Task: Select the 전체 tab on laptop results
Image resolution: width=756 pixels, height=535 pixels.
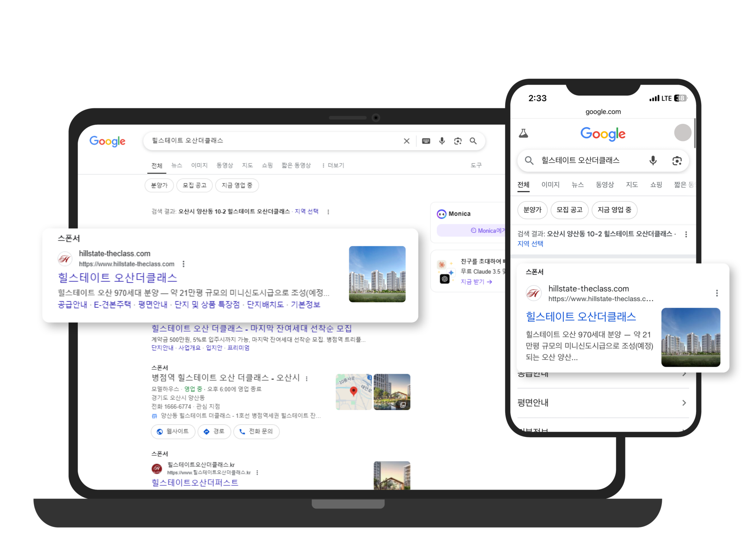Action: click(x=157, y=166)
